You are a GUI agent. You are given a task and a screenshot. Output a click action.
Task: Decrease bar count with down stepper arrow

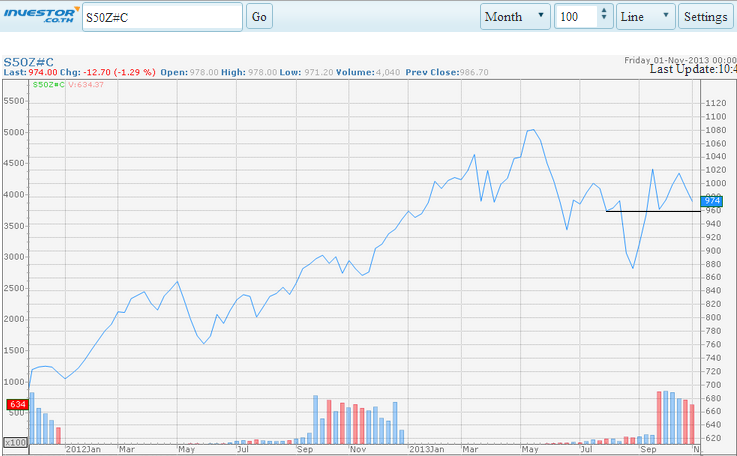tap(604, 18)
